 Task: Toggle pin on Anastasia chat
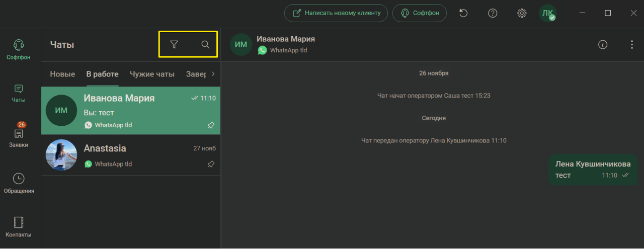tap(211, 164)
